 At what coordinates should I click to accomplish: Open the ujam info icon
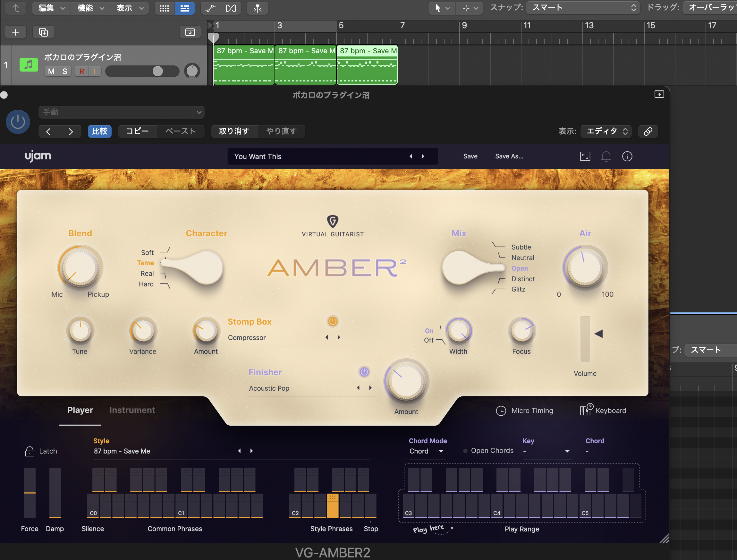(627, 156)
